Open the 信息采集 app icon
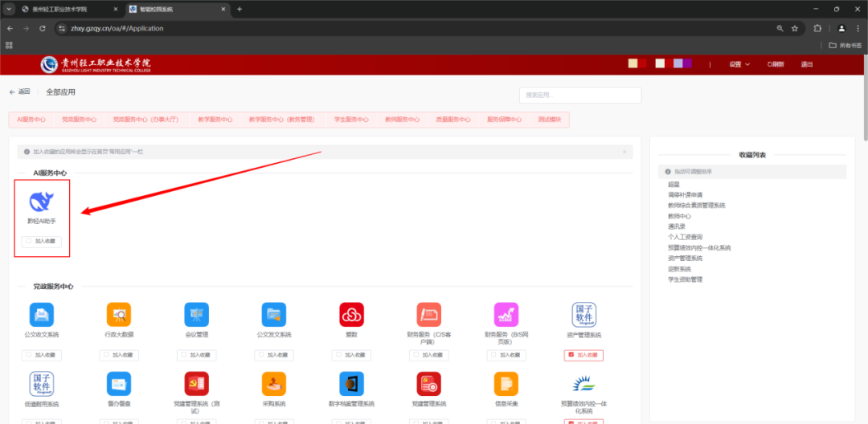 tap(506, 384)
